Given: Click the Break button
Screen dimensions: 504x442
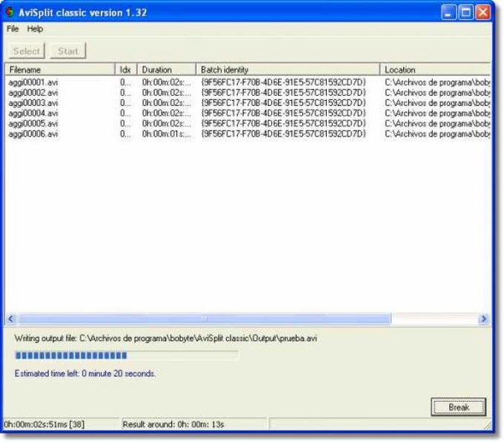Looking at the screenshot, I should (458, 407).
